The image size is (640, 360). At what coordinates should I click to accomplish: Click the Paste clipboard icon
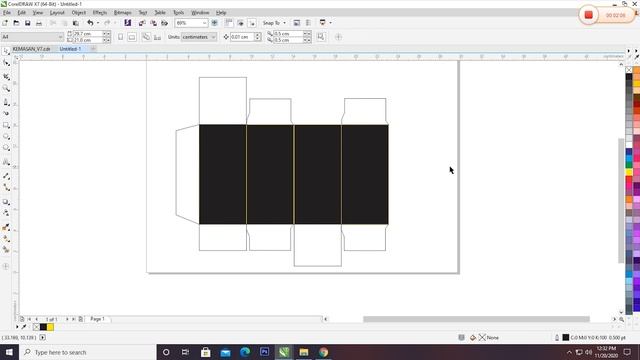[76, 23]
